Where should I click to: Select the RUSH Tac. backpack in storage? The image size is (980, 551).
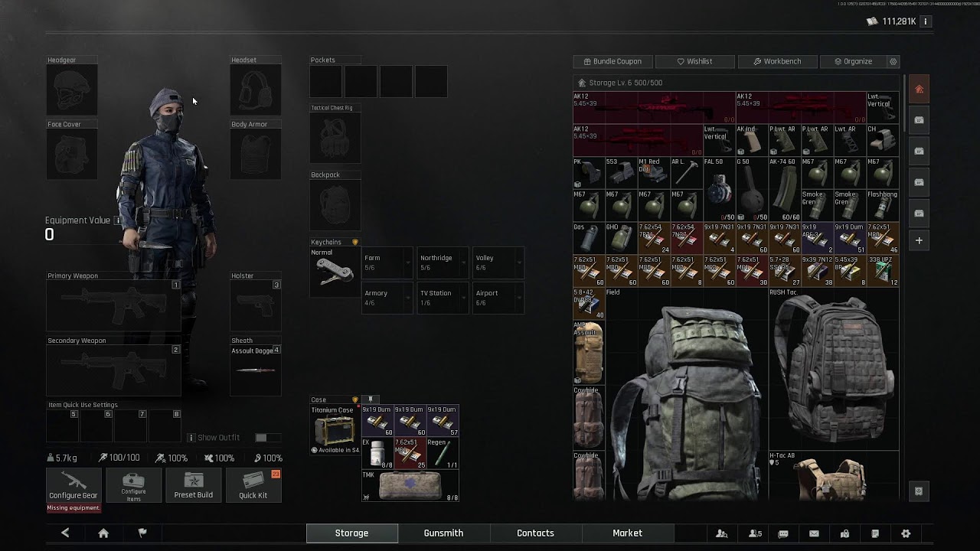pyautogui.click(x=834, y=369)
